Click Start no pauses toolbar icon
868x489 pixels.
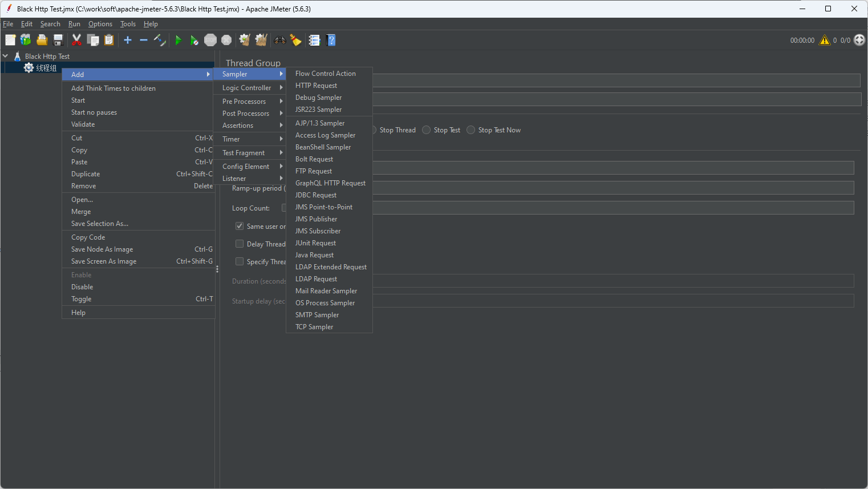pos(194,40)
